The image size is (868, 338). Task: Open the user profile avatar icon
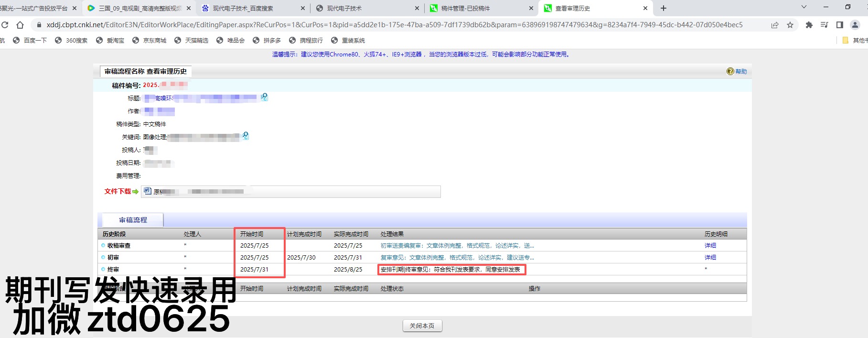(855, 25)
